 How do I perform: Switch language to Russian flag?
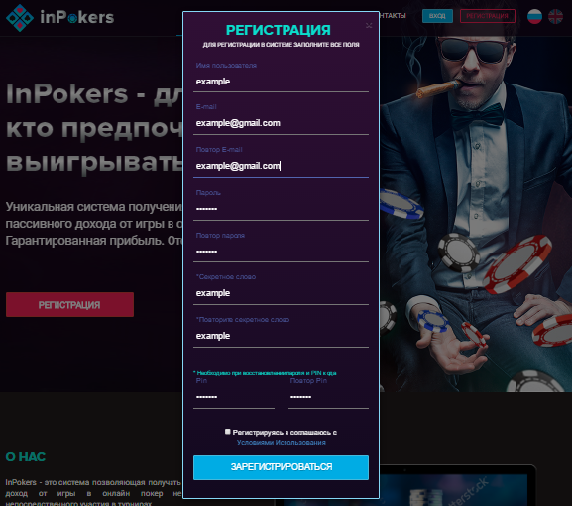pyautogui.click(x=534, y=16)
